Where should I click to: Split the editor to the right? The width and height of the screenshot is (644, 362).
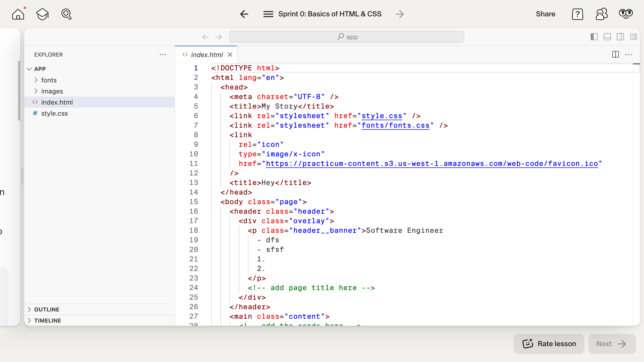tap(615, 54)
